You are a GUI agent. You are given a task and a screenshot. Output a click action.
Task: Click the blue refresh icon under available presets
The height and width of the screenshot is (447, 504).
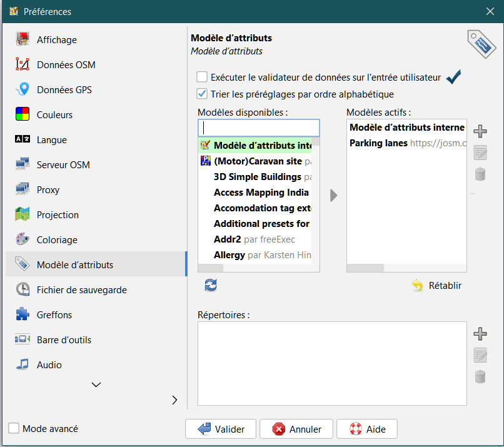211,285
